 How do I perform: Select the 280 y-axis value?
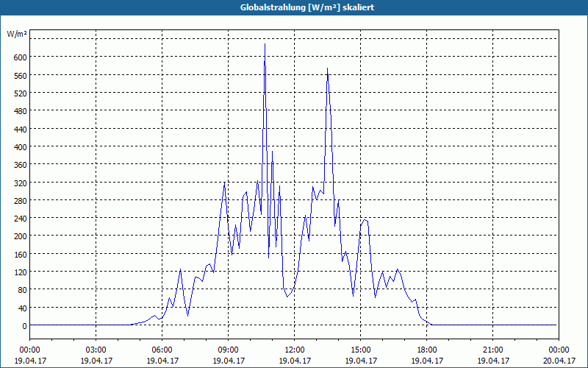point(21,201)
